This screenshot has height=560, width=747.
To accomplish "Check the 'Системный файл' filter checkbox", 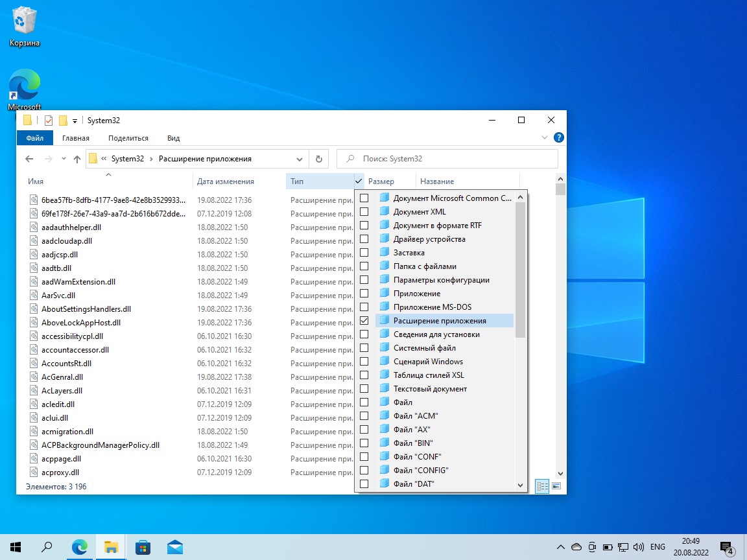I will click(364, 347).
